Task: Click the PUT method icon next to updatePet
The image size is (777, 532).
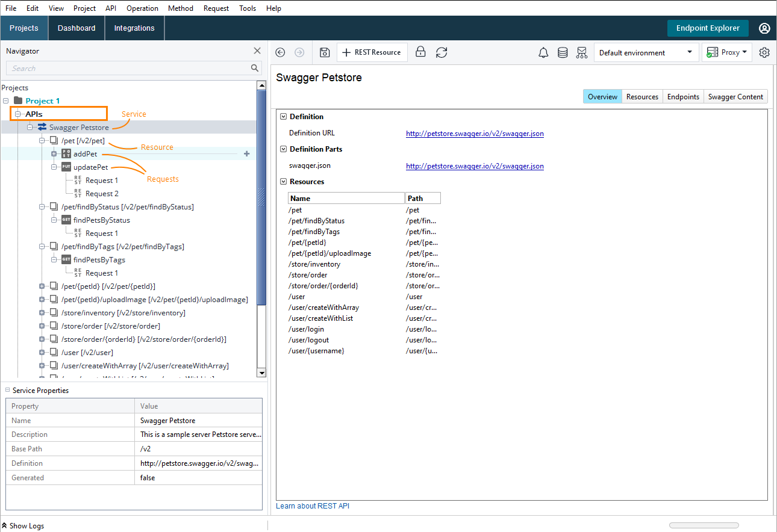Action: pyautogui.click(x=66, y=167)
